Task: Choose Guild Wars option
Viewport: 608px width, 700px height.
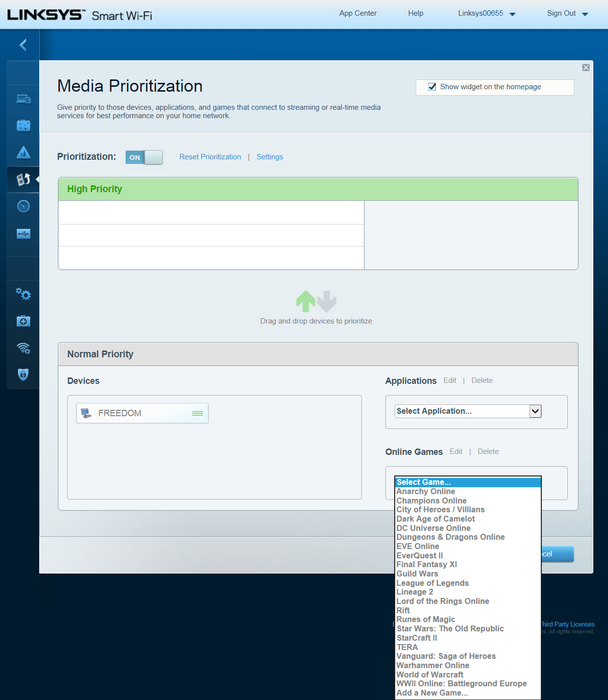Action: click(x=468, y=574)
